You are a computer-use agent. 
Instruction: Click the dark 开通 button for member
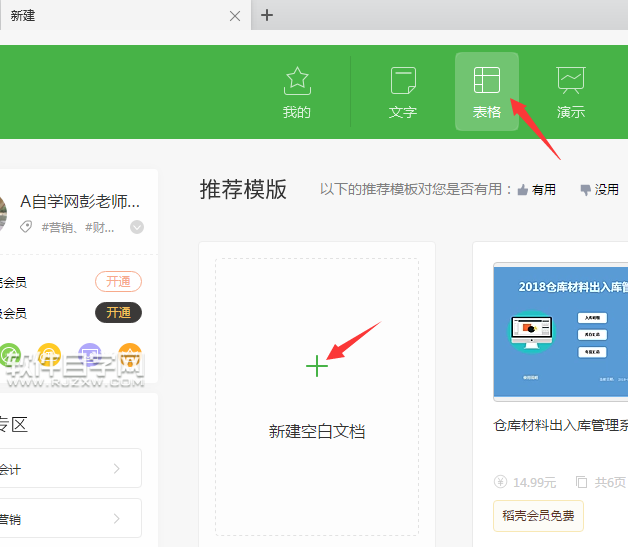(118, 312)
